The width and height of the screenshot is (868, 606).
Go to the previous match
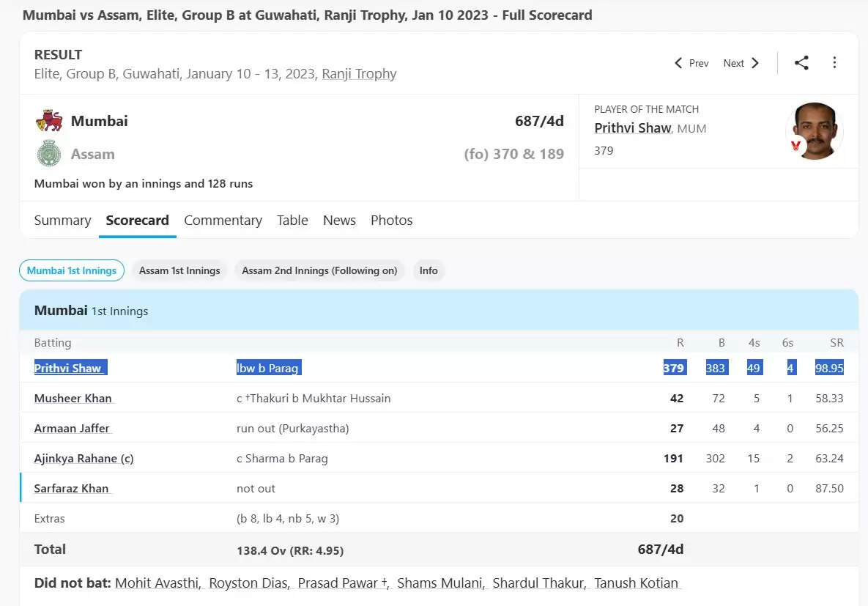point(691,63)
